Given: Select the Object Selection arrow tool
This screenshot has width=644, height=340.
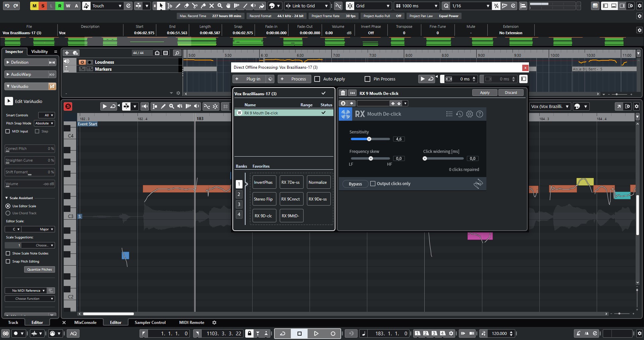Looking at the screenshot, I should click(x=161, y=6).
